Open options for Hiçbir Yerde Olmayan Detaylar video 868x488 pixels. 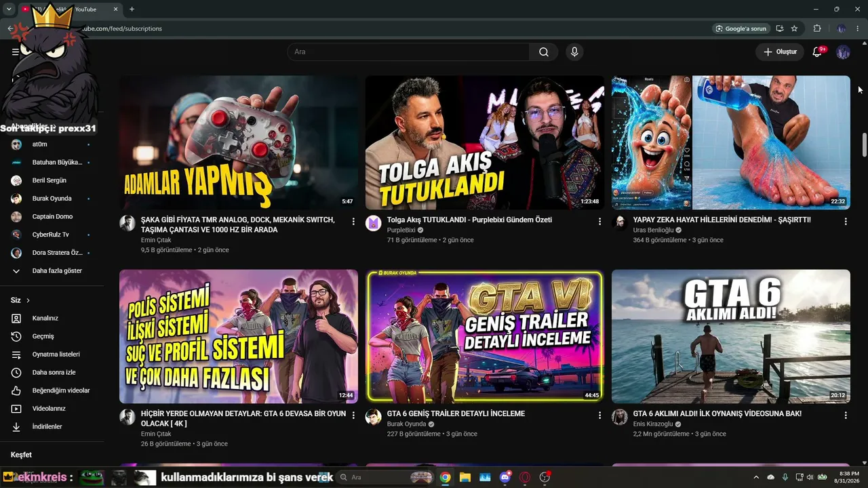point(353,415)
